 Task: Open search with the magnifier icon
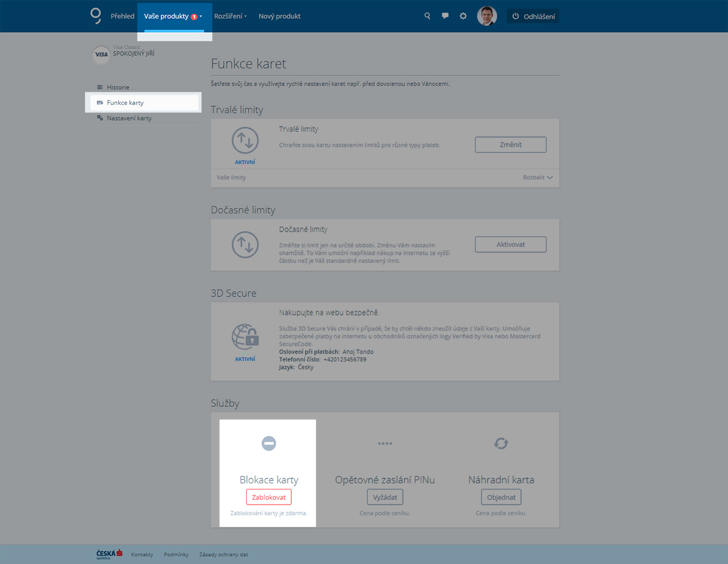[x=427, y=16]
